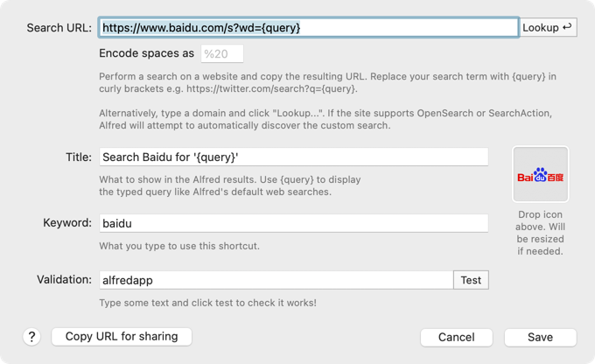Click the "Type some text and click test" hint
The width and height of the screenshot is (595, 364).
(x=207, y=303)
